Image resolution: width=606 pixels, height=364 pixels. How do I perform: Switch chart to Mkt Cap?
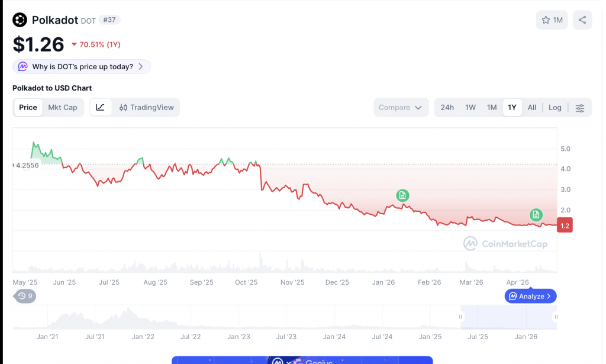coord(63,107)
